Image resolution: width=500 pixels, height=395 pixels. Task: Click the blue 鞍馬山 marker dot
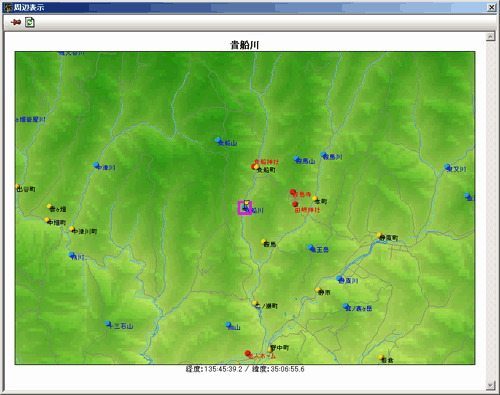(x=296, y=159)
